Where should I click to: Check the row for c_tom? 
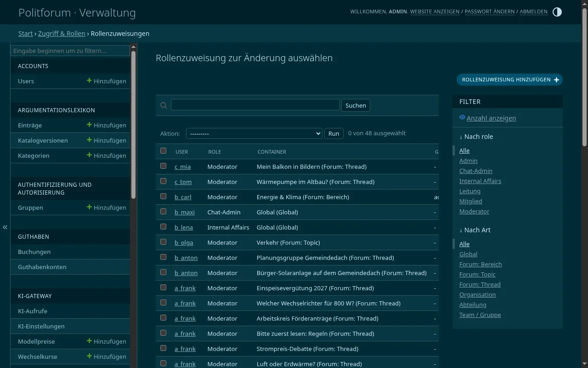click(163, 181)
